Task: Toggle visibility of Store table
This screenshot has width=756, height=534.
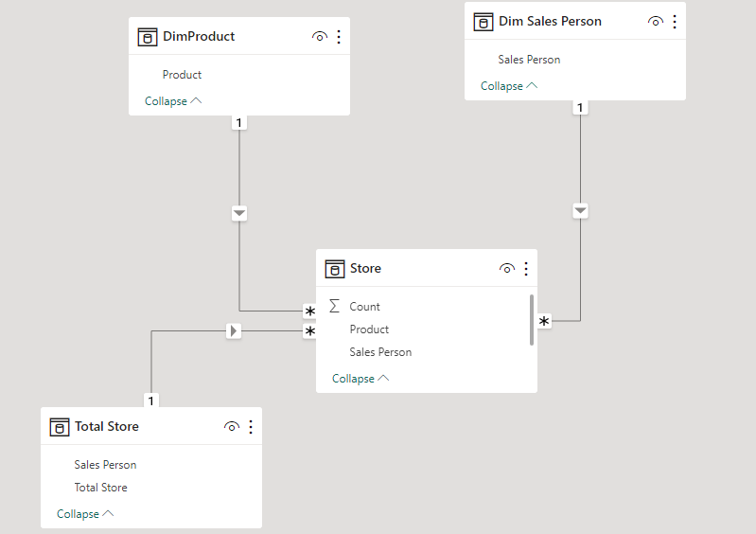Action: pyautogui.click(x=507, y=269)
